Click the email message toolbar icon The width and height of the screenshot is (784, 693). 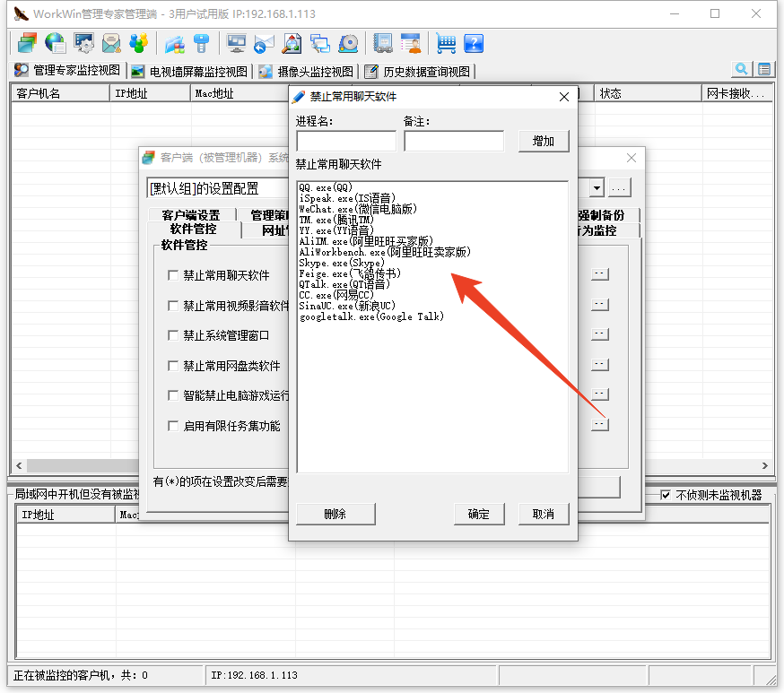109,43
